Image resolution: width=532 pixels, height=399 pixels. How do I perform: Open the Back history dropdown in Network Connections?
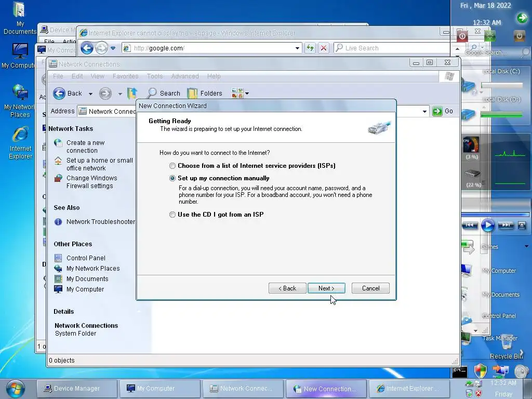[x=90, y=94]
